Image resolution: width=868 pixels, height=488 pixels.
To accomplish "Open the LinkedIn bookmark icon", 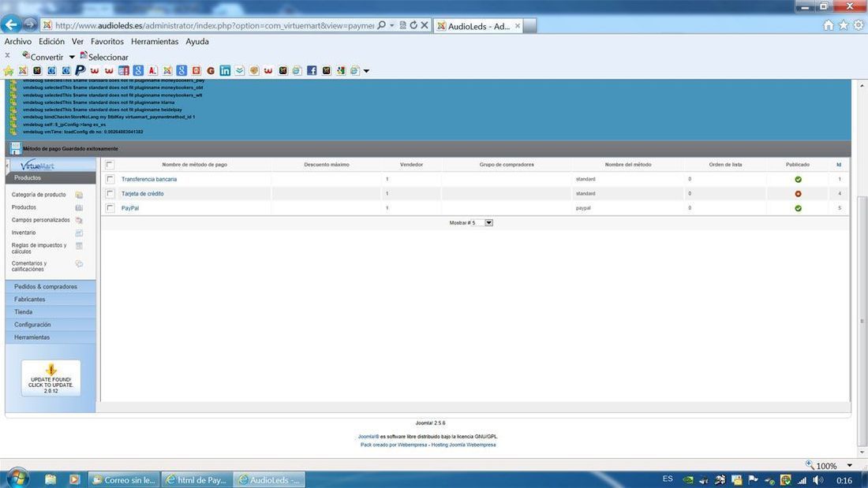I will (225, 70).
